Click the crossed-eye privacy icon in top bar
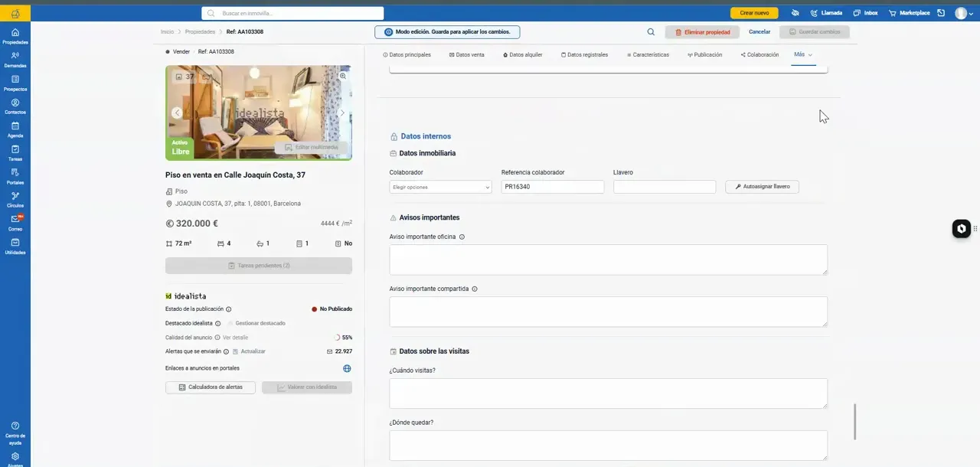 pos(795,13)
